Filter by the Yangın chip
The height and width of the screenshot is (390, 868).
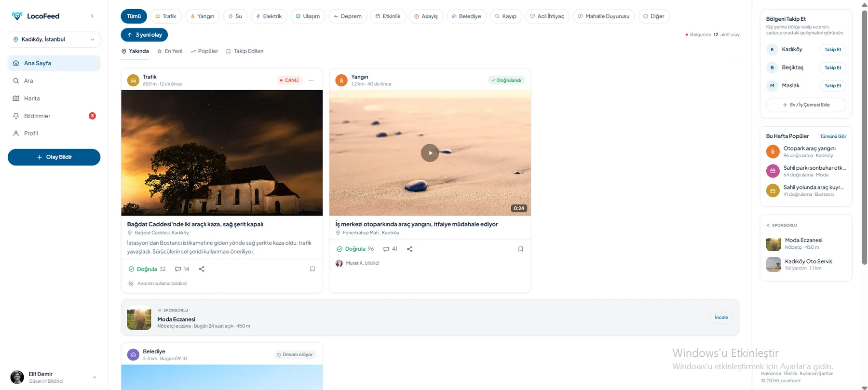pyautogui.click(x=203, y=16)
